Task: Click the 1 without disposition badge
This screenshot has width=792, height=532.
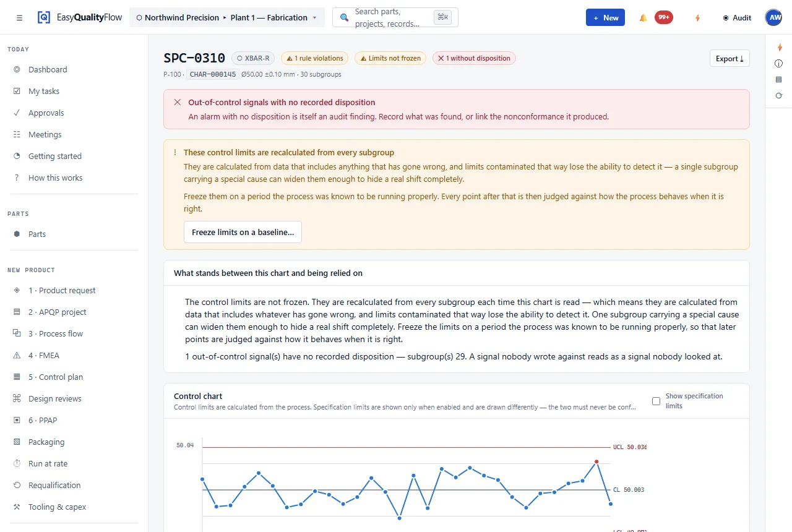Action: click(474, 58)
